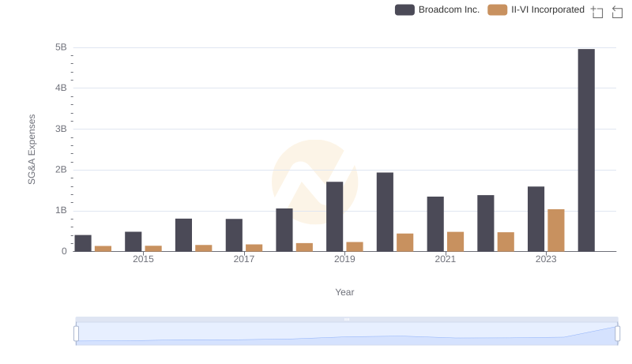Click the 5B y-axis label

[61, 47]
